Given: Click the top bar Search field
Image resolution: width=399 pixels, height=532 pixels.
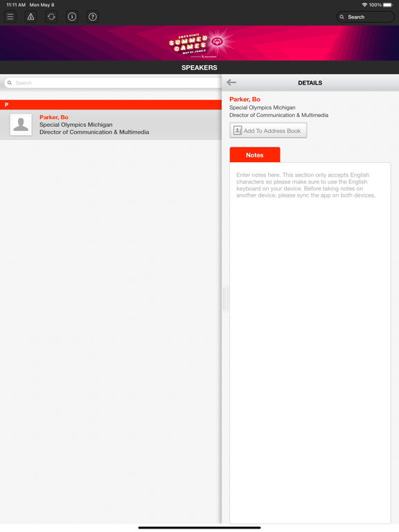Looking at the screenshot, I should pos(366,17).
